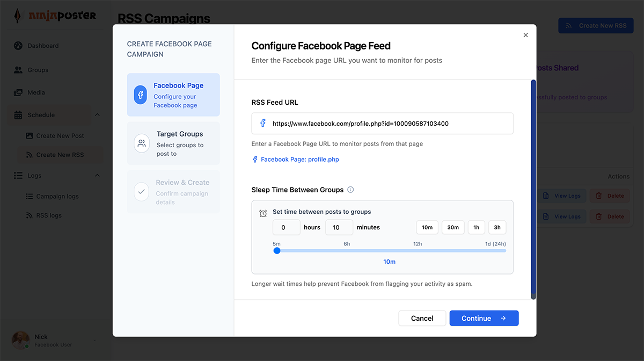Click the Campaign logs list icon
This screenshot has height=361, width=644.
click(30, 197)
